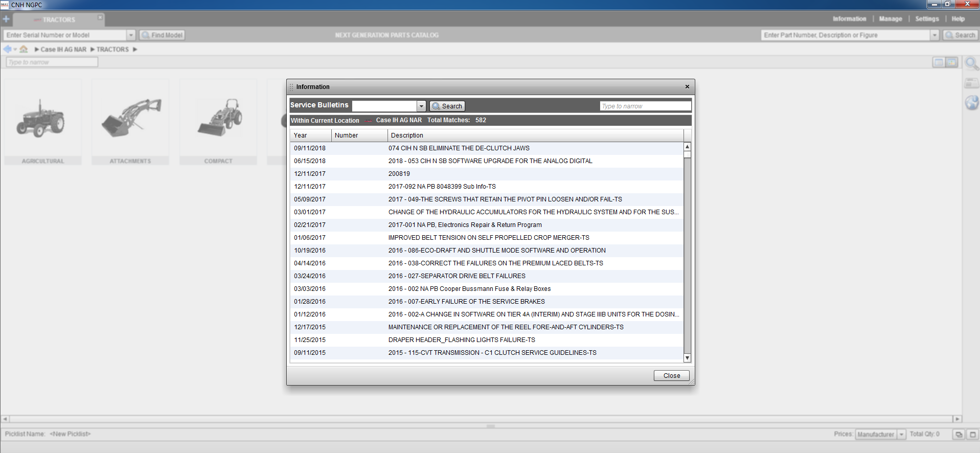
Task: Click the top-right Search button
Action: pos(960,35)
